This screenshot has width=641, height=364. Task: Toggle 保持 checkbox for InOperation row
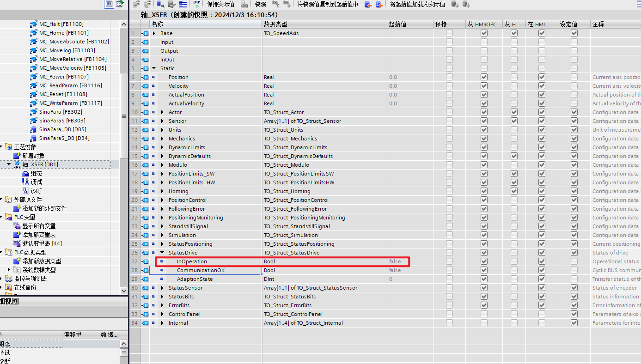[449, 261]
